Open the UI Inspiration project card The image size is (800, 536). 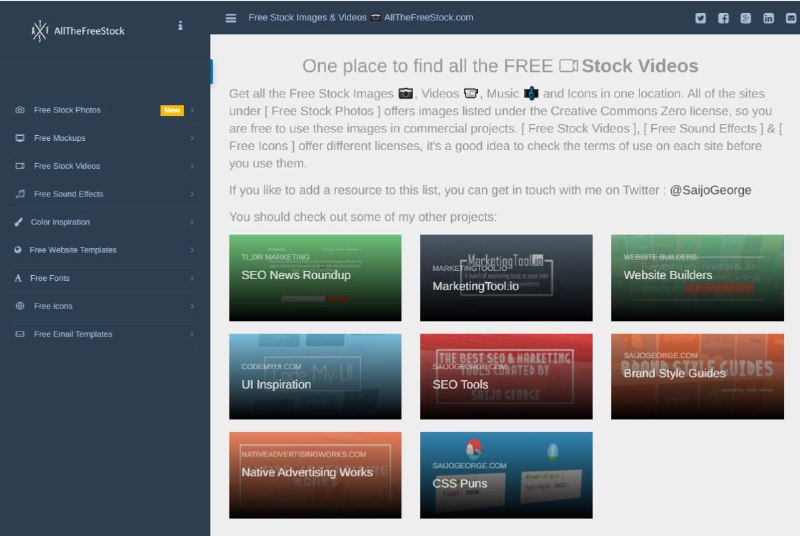pyautogui.click(x=315, y=377)
